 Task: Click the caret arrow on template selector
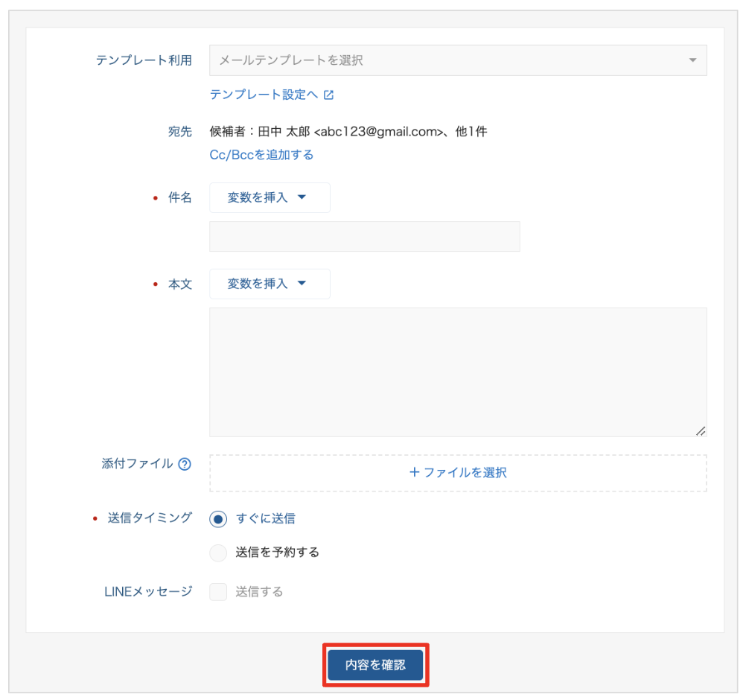click(692, 60)
